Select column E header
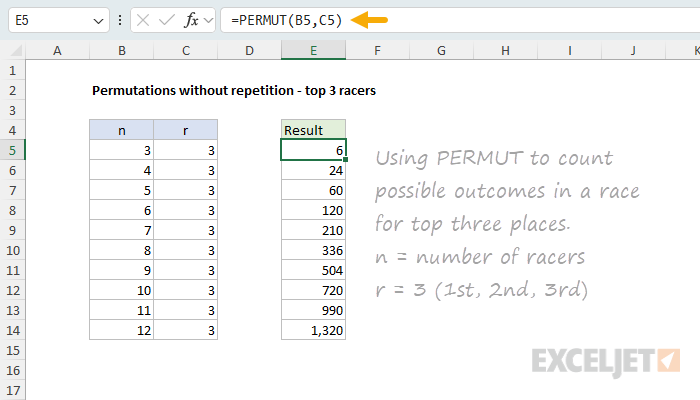The image size is (700, 400). pyautogui.click(x=313, y=50)
